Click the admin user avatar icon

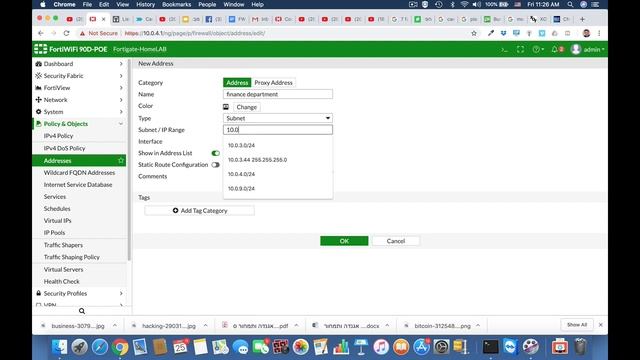pos(576,49)
